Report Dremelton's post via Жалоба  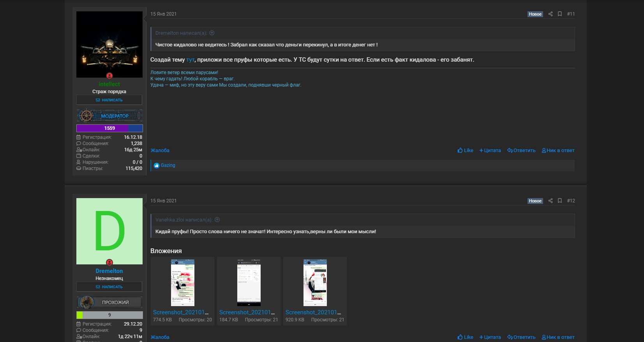[160, 337]
